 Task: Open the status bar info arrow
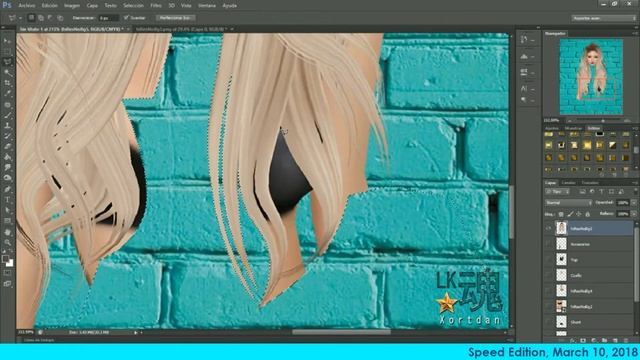point(136,332)
